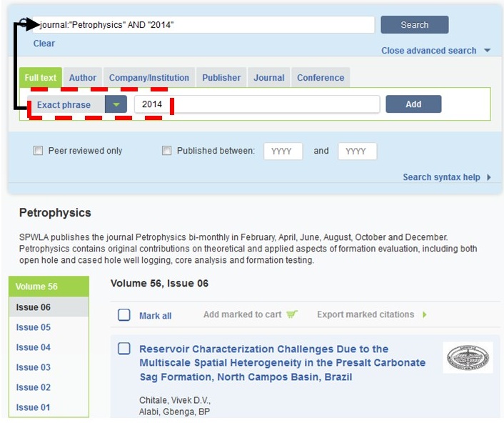Open Issue 04
This screenshot has width=504, height=423.
34,347
